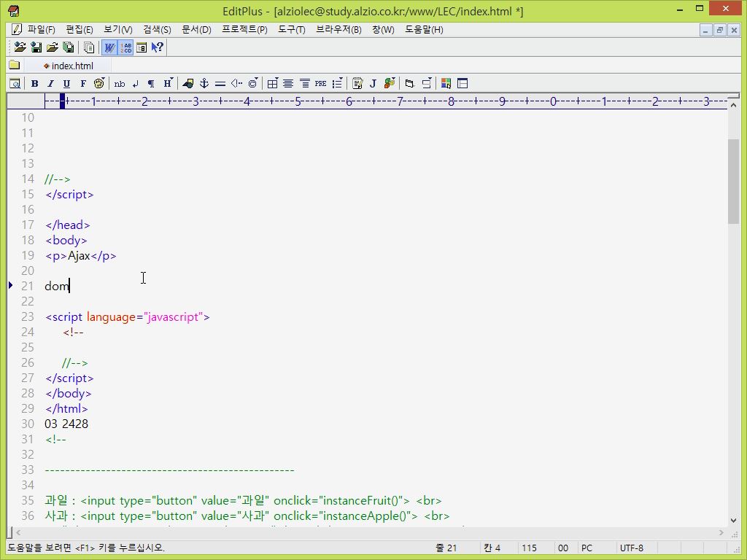Click the PC file format status entry
This screenshot has height=560, width=747.
[587, 548]
